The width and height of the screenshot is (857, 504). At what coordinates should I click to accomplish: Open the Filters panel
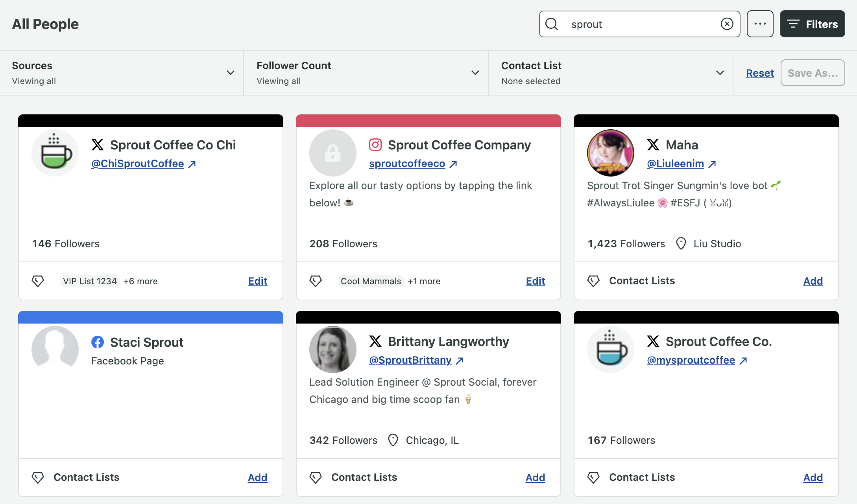(x=812, y=24)
